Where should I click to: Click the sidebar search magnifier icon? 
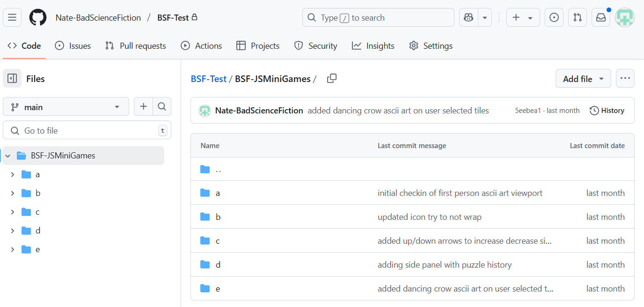(x=162, y=107)
